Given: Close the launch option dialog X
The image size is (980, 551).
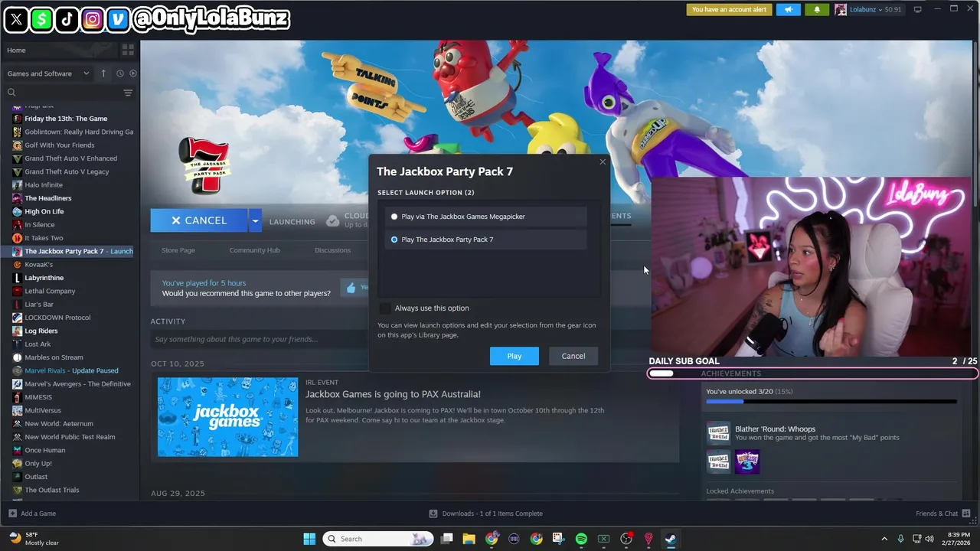Looking at the screenshot, I should 603,161.
